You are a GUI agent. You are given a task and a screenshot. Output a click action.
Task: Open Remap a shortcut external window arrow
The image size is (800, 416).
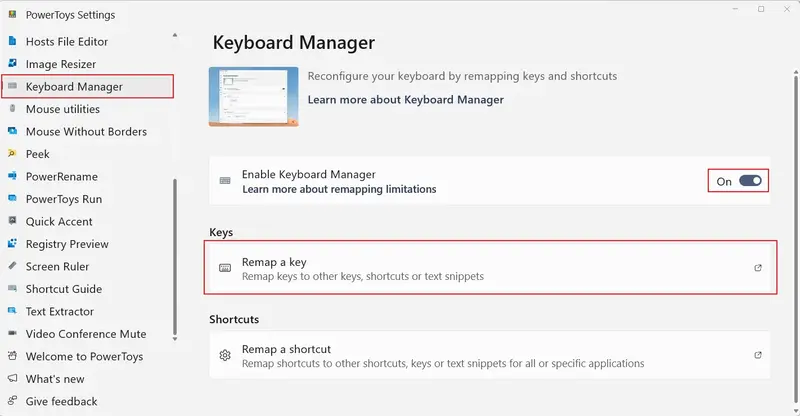tap(757, 355)
